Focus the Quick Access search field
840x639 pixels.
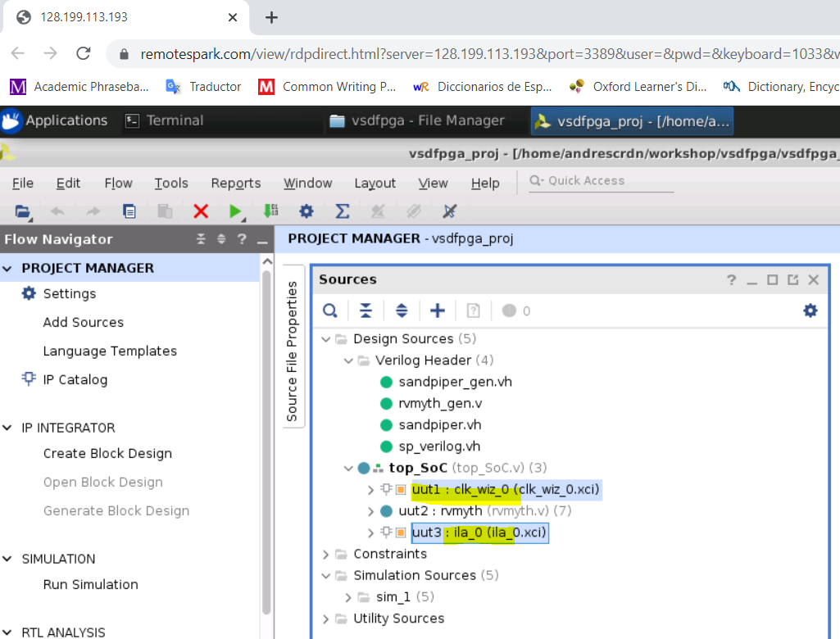[601, 181]
